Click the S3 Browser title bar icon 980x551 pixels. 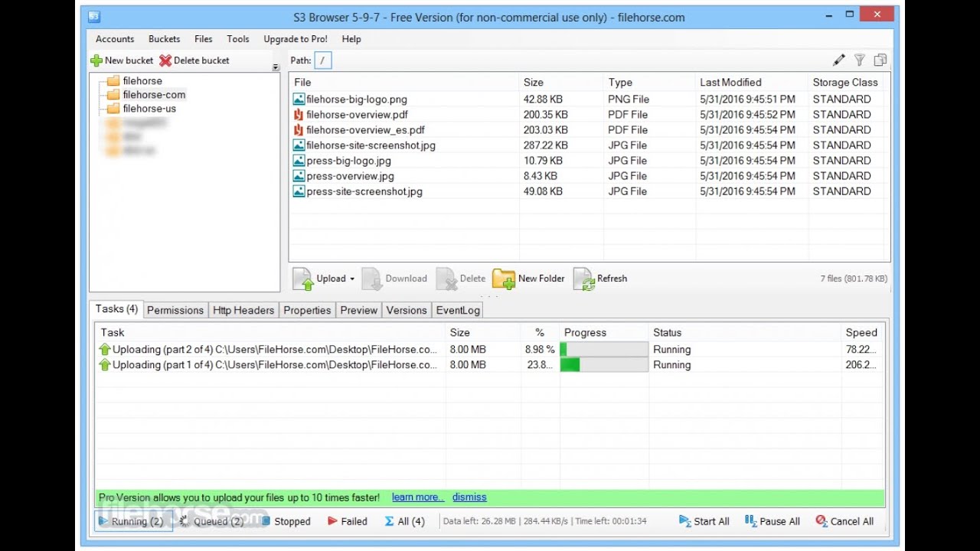(x=93, y=17)
